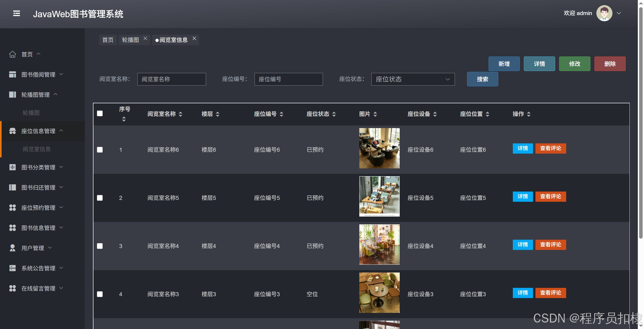Sort by 座位编号 column arrows
Image resolution: width=644 pixels, height=329 pixels.
tap(281, 114)
